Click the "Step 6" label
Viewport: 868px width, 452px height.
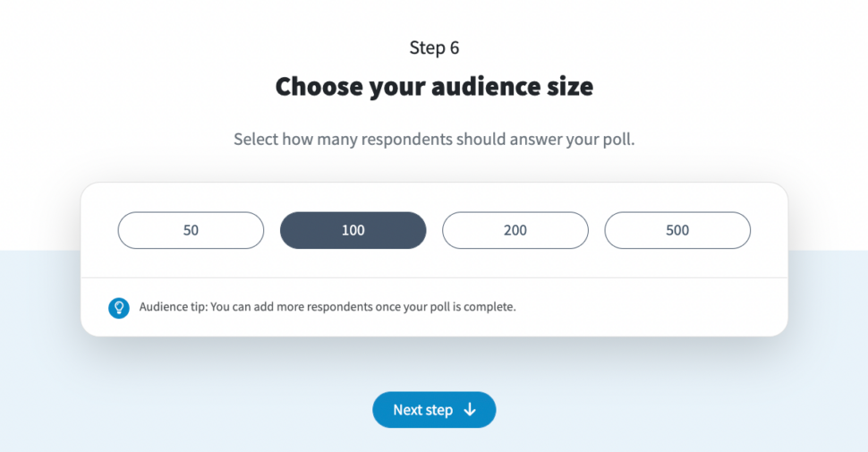(434, 47)
